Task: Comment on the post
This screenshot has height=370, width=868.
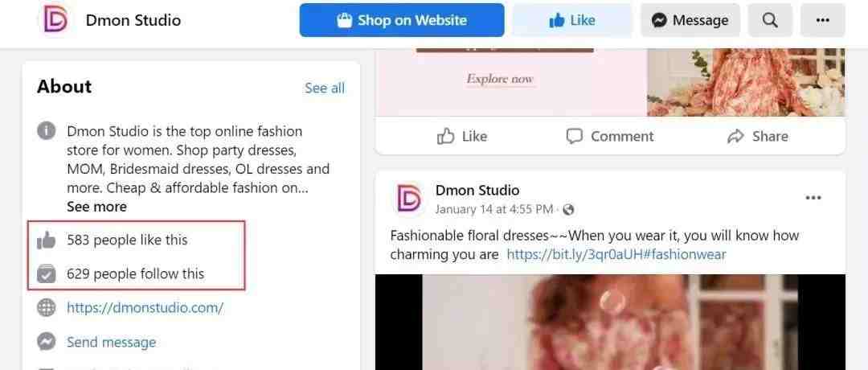Action: click(x=610, y=136)
